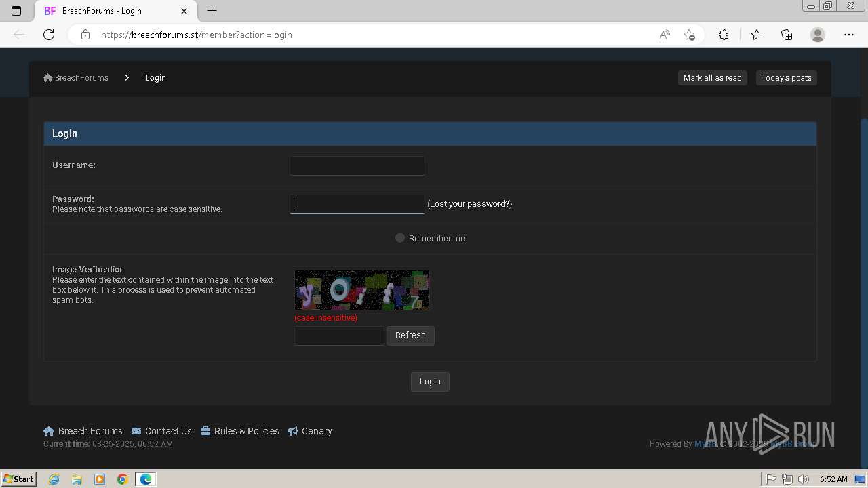Click the Current time footer text
Screen dimensions: 868x488
coord(108,444)
